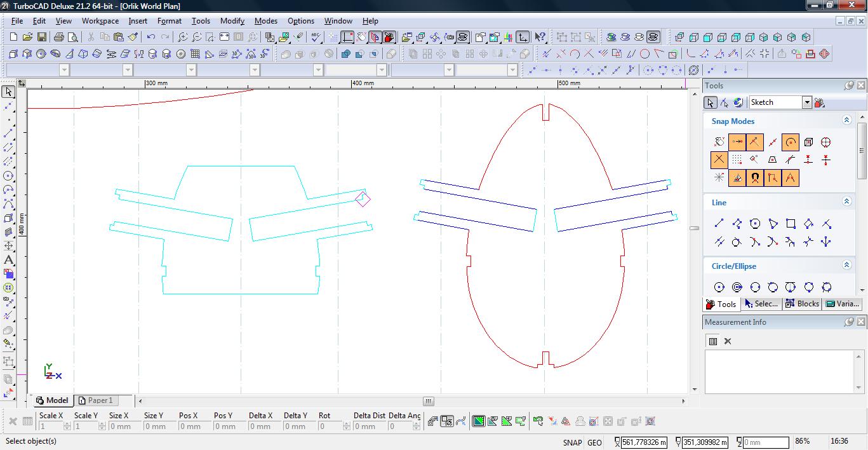The width and height of the screenshot is (868, 450).
Task: Select the Polygon tool in Line panel
Action: [755, 224]
